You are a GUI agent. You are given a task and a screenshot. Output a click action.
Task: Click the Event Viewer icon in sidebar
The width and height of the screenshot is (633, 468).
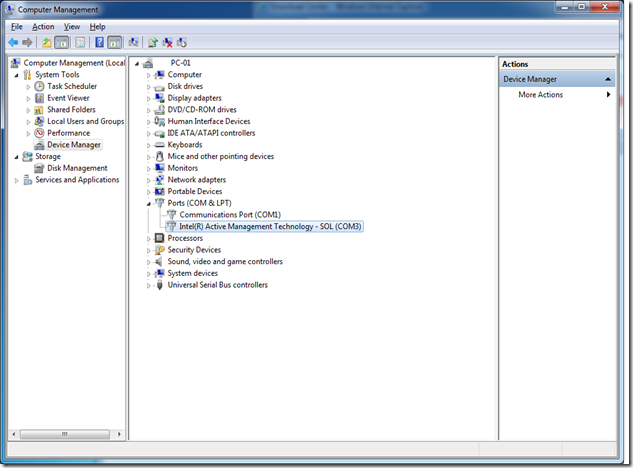(39, 98)
